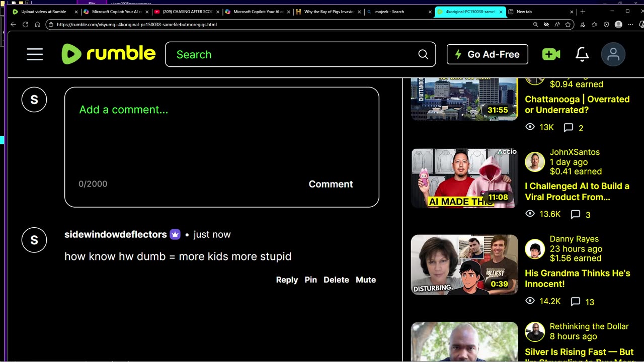The height and width of the screenshot is (362, 644).
Task: Open the notifications bell
Action: point(582,54)
